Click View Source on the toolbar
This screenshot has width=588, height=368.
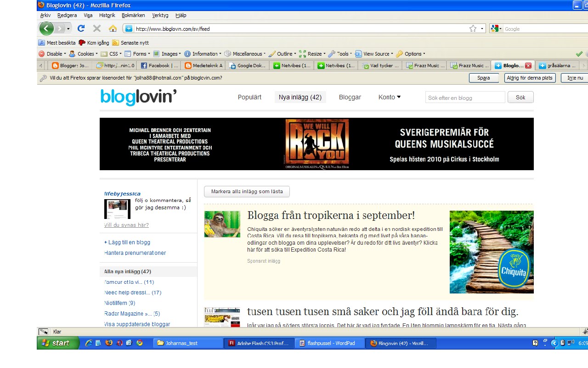point(374,54)
